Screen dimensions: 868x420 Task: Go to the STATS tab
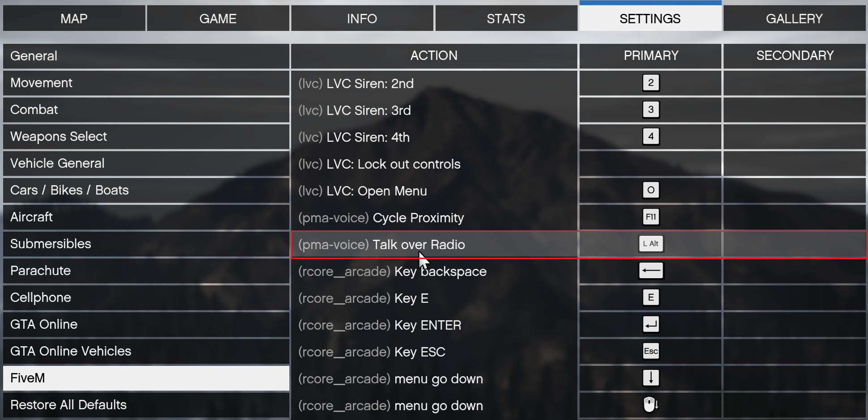point(506,19)
